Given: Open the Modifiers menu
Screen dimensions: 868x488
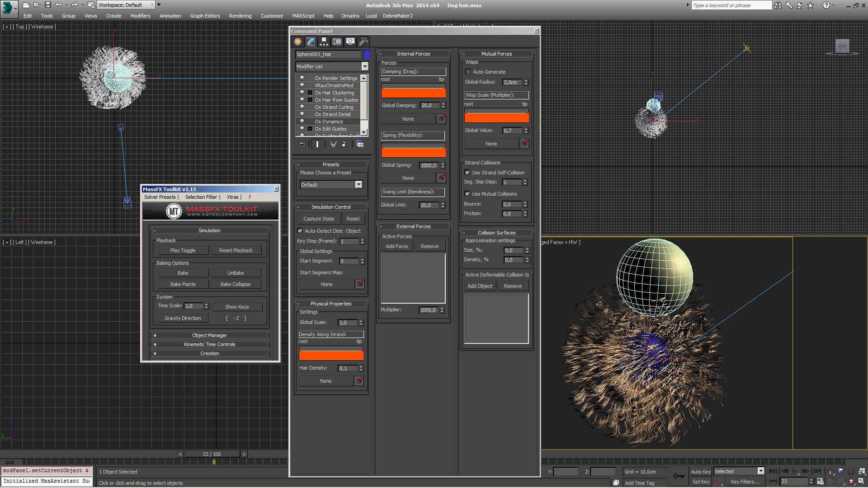Looking at the screenshot, I should 140,16.
